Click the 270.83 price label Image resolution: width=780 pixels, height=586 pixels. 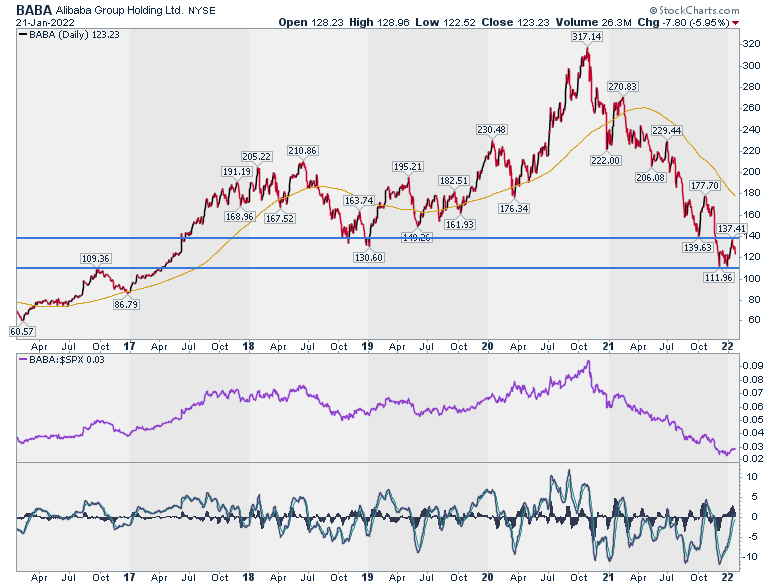[x=622, y=87]
